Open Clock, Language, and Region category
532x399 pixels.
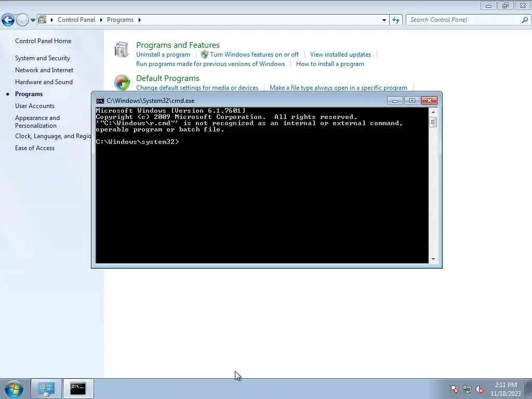tap(53, 136)
